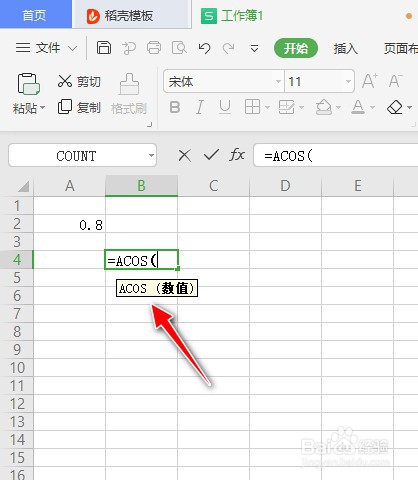
Task: Confirm formula entry with checkmark
Action: pos(211,155)
